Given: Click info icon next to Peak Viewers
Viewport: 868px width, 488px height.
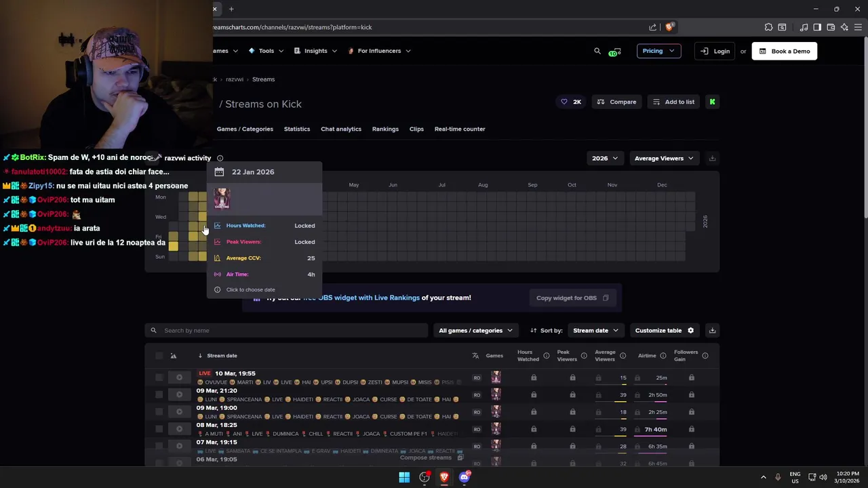Looking at the screenshot, I should tap(584, 356).
